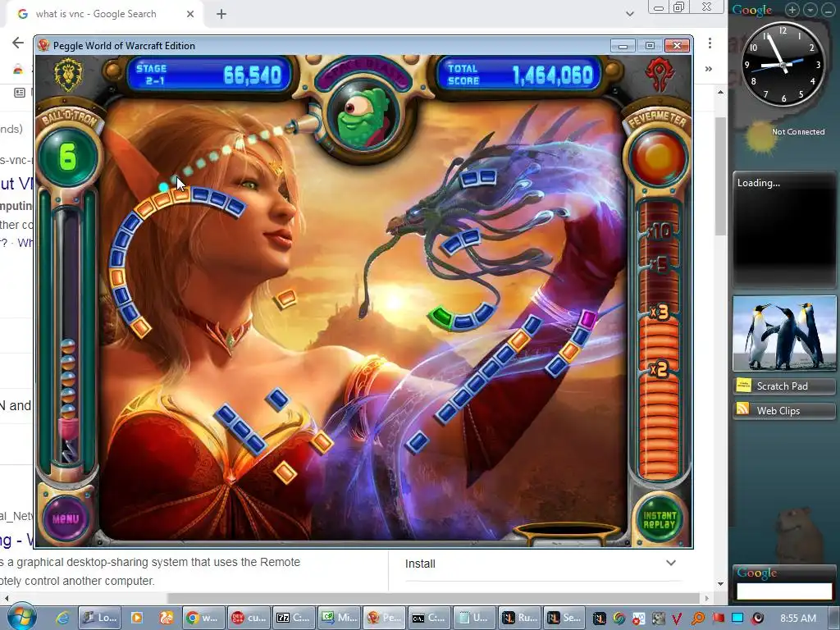Launch Internet Explorer from the taskbar
Viewport: 840px width, 630px height.
[62, 618]
